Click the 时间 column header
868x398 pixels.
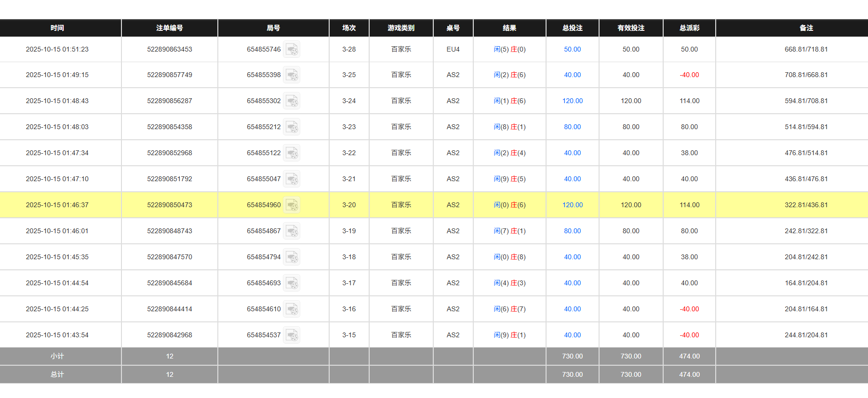click(x=57, y=28)
